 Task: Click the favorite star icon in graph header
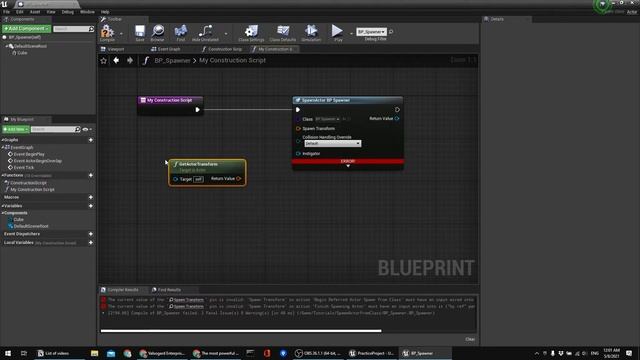104,60
